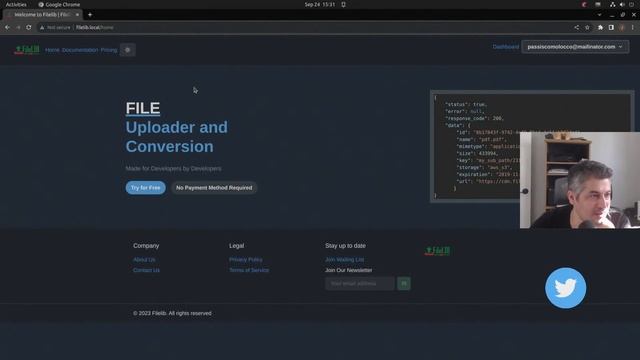Select the Welcome to Filelib tab

point(42,15)
